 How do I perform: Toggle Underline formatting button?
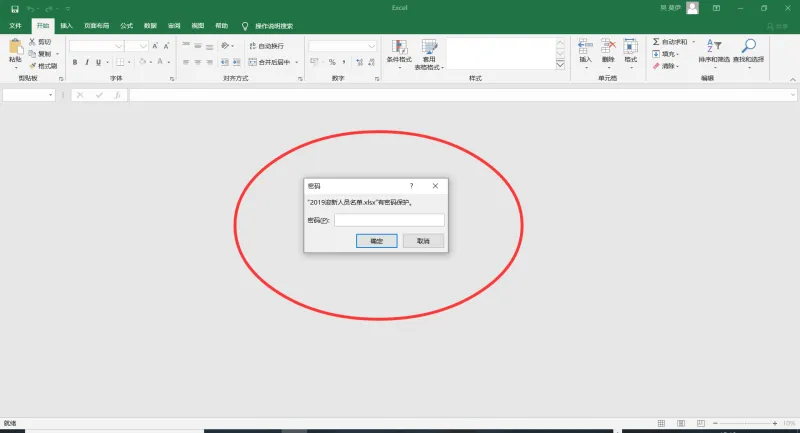pyautogui.click(x=98, y=62)
